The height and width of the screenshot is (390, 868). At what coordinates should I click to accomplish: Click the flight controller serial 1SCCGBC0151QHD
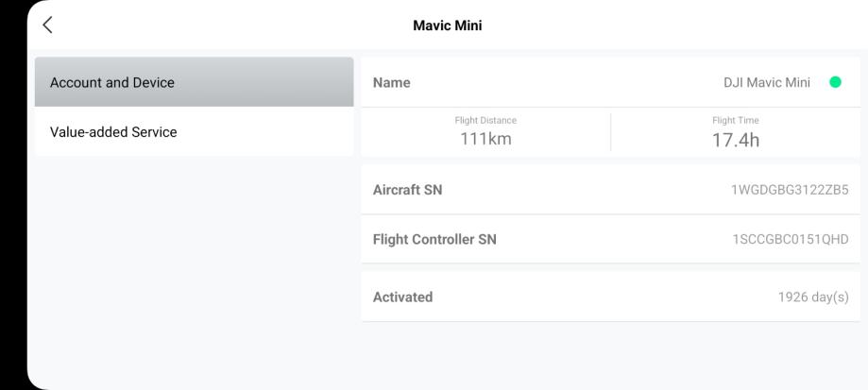(791, 240)
